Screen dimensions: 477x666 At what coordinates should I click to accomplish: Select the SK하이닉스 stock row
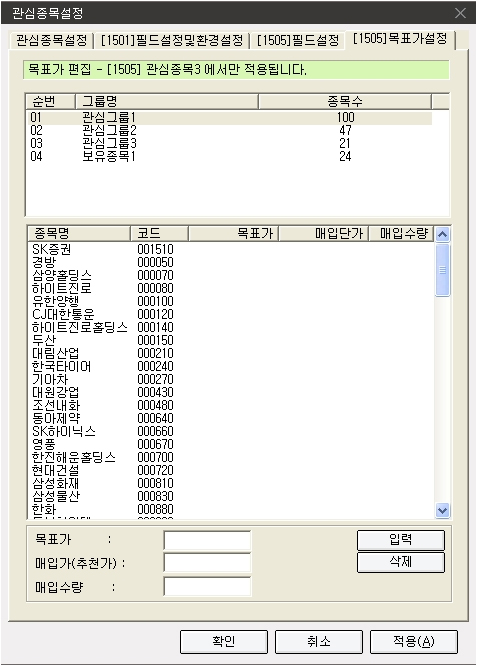tap(231, 431)
